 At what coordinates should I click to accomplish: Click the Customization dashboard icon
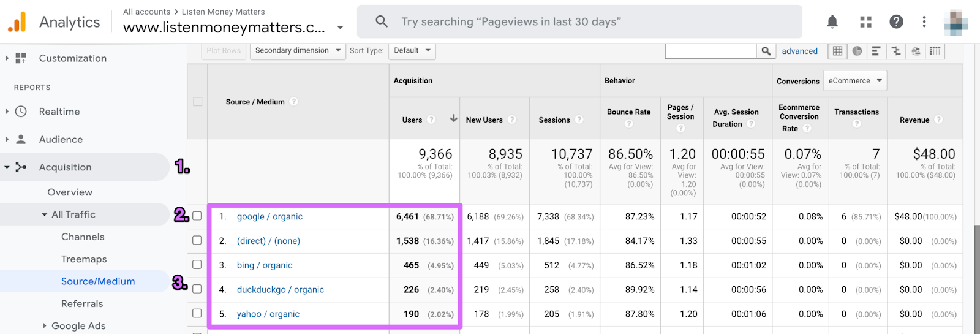coord(21,58)
